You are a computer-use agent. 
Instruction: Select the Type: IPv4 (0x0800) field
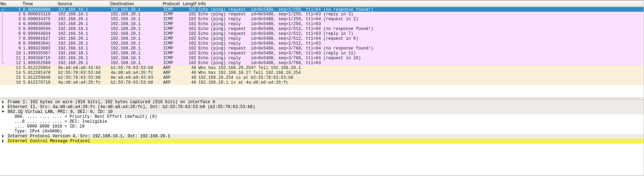pyautogui.click(x=38, y=131)
